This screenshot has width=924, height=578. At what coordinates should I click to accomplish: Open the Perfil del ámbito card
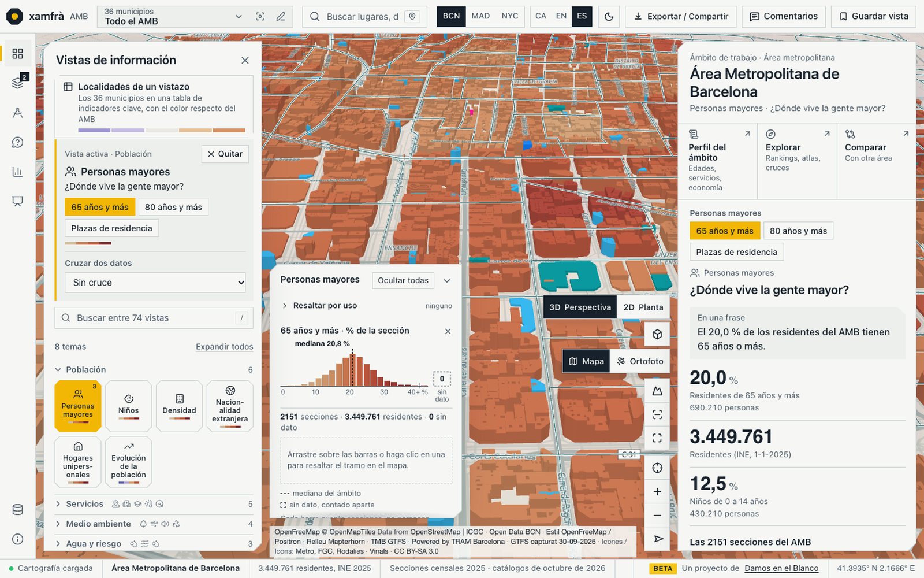(x=718, y=161)
